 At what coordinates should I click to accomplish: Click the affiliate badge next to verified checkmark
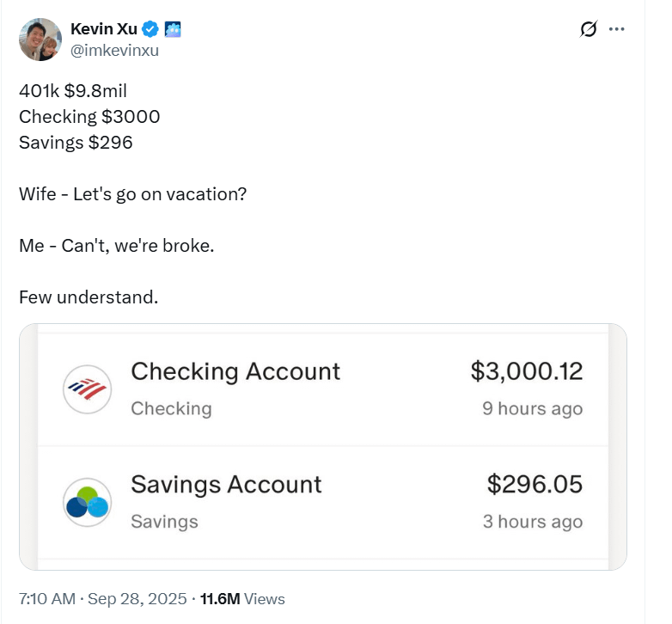click(x=173, y=29)
